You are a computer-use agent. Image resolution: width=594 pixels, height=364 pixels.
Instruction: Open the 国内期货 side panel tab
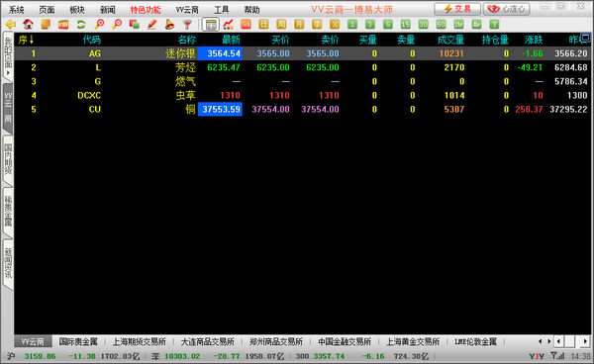[x=8, y=159]
